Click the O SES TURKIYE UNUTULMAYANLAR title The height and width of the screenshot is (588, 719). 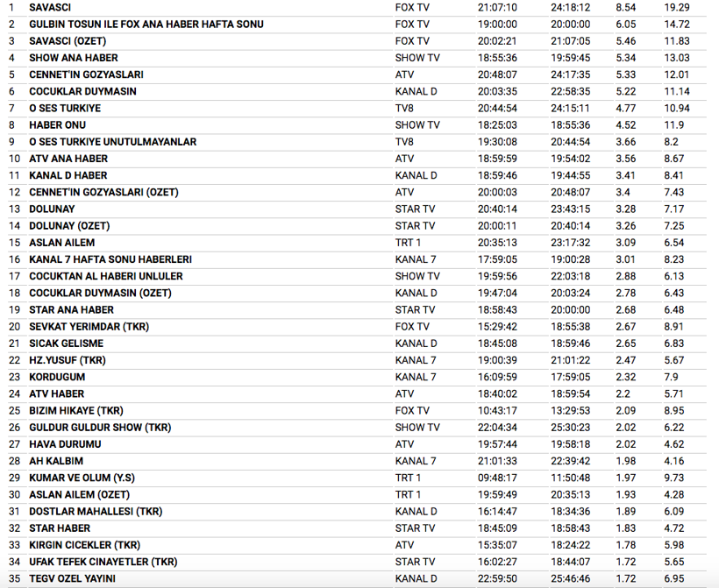112,142
